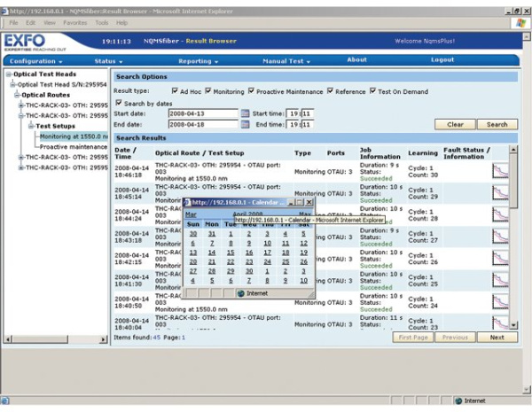Open the Start date calendar picker icon
The image size is (532, 412).
(246, 113)
